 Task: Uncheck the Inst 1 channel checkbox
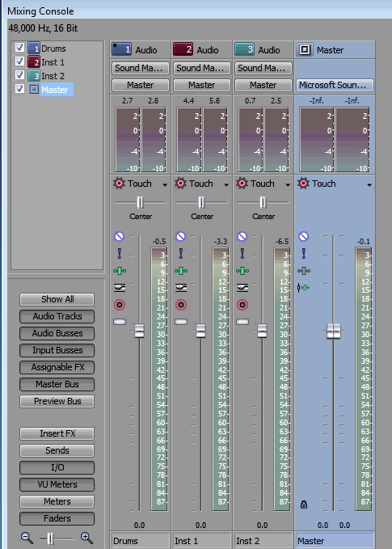coord(19,61)
